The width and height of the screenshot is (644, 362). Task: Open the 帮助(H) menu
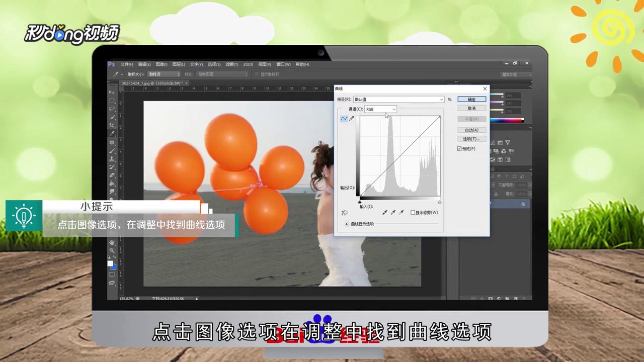click(302, 64)
